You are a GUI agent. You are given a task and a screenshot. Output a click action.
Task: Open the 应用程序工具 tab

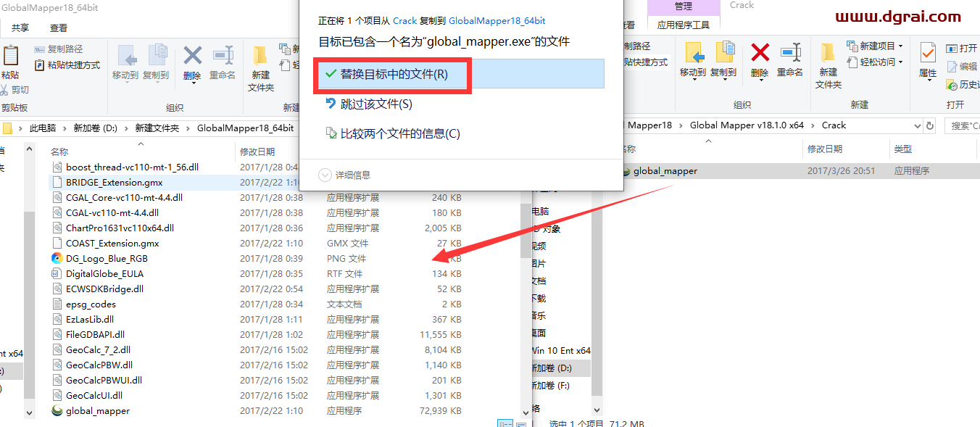[x=684, y=25]
